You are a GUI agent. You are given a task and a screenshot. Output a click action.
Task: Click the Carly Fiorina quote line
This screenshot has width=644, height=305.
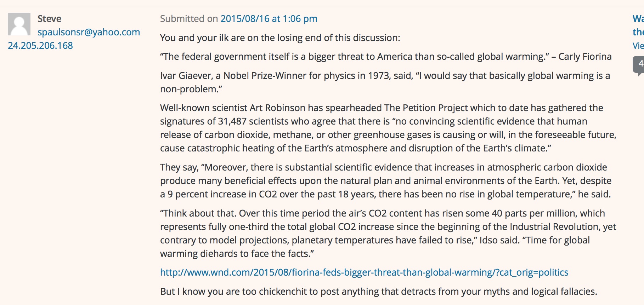(385, 57)
